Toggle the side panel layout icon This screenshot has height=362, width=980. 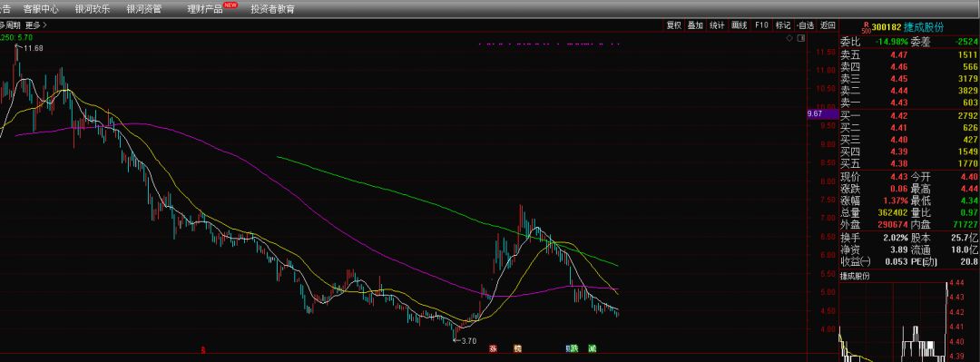tap(801, 38)
